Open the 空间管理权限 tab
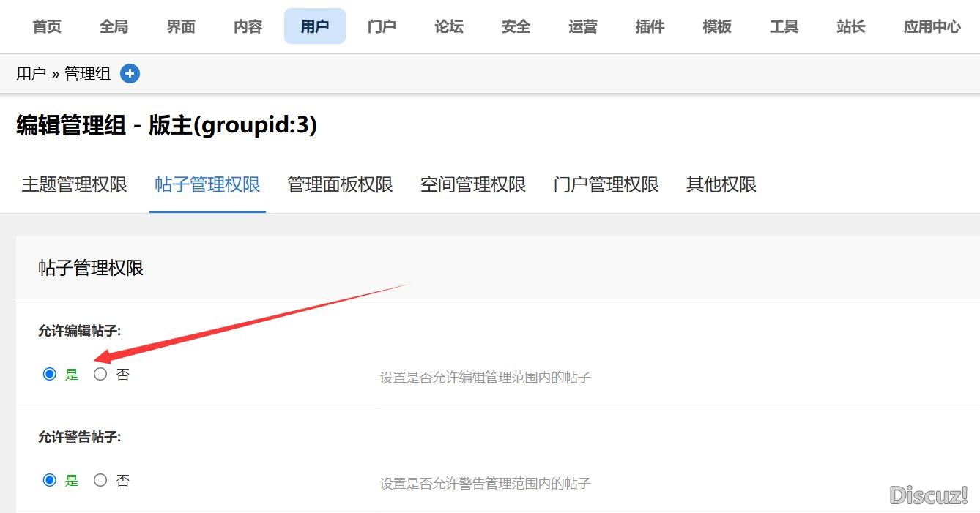 point(473,184)
